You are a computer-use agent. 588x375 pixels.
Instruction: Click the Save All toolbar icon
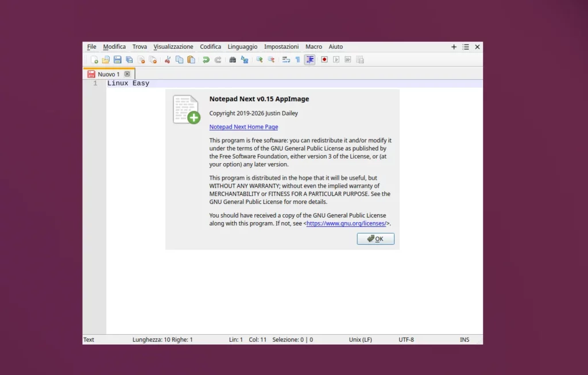129,60
